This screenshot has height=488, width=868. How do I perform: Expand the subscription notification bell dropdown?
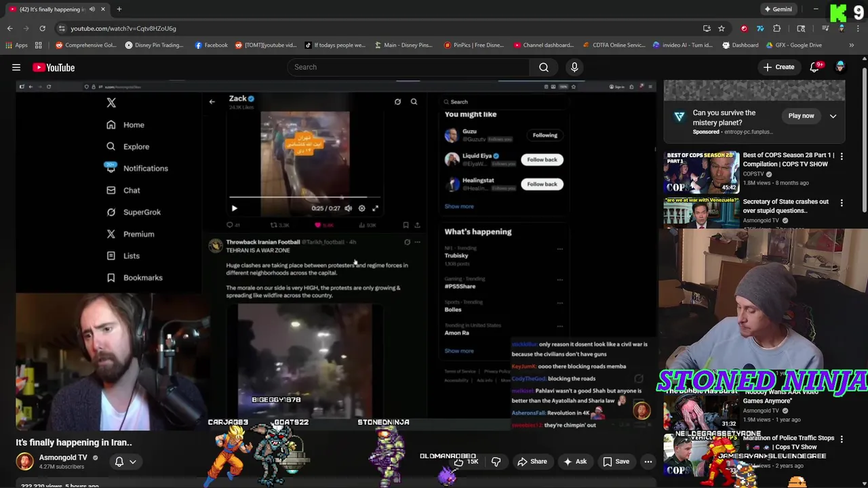(x=126, y=462)
